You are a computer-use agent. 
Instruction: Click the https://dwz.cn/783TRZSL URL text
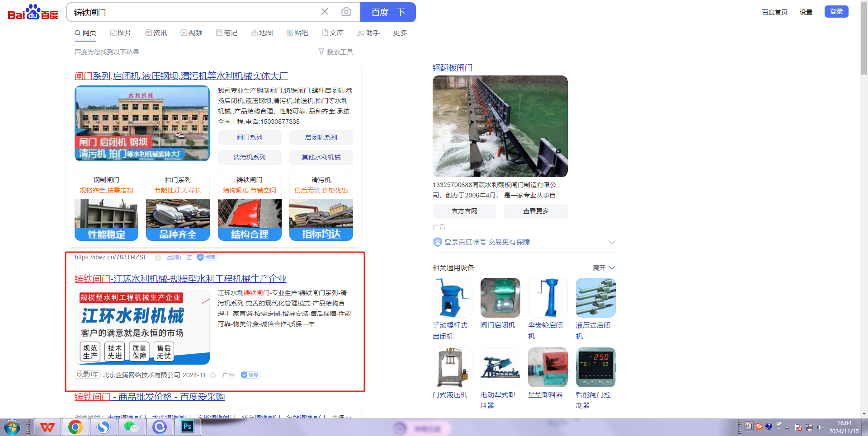click(111, 258)
